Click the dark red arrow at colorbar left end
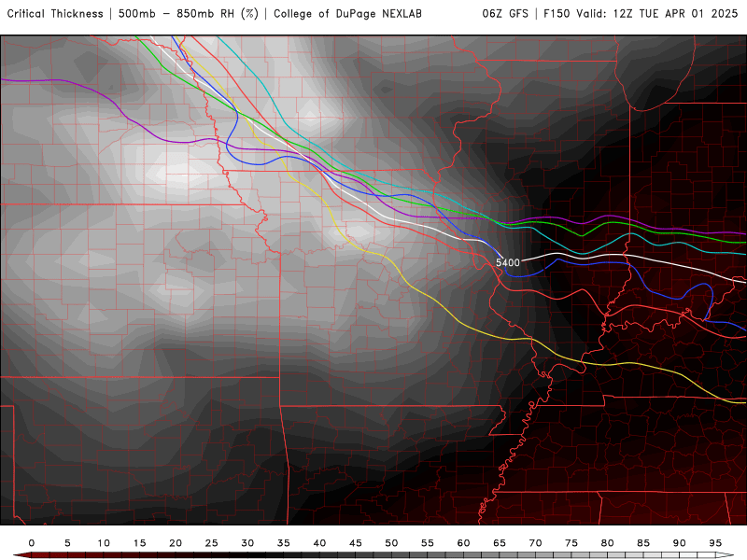 pos(21,555)
